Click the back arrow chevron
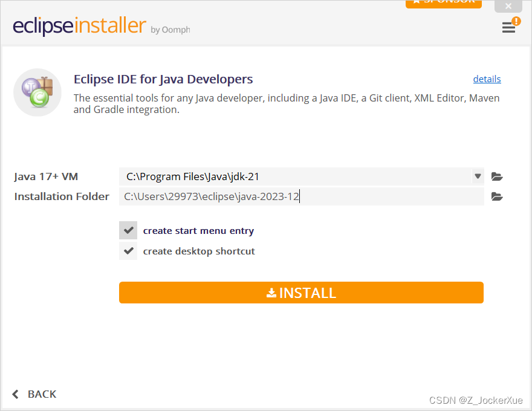 pos(15,394)
